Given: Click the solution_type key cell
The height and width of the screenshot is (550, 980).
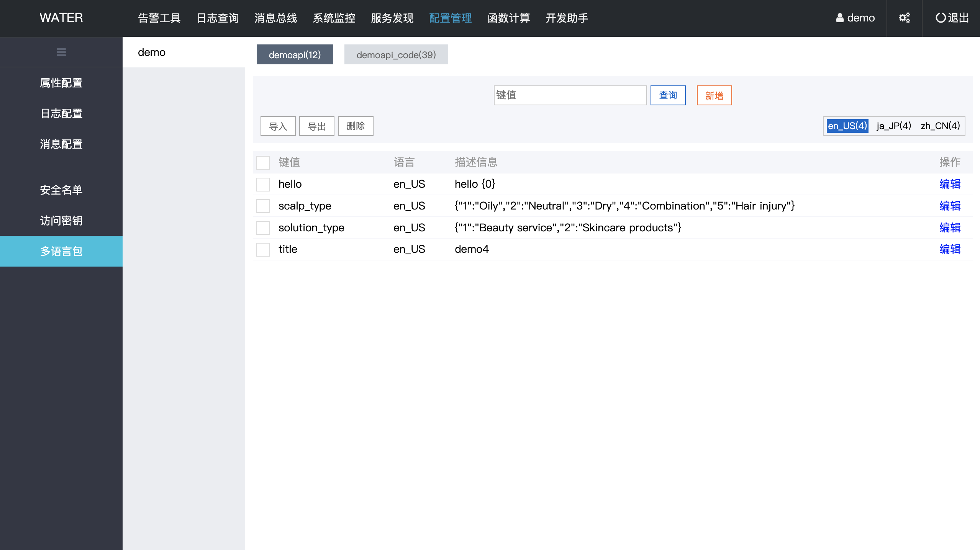Looking at the screenshot, I should [311, 228].
